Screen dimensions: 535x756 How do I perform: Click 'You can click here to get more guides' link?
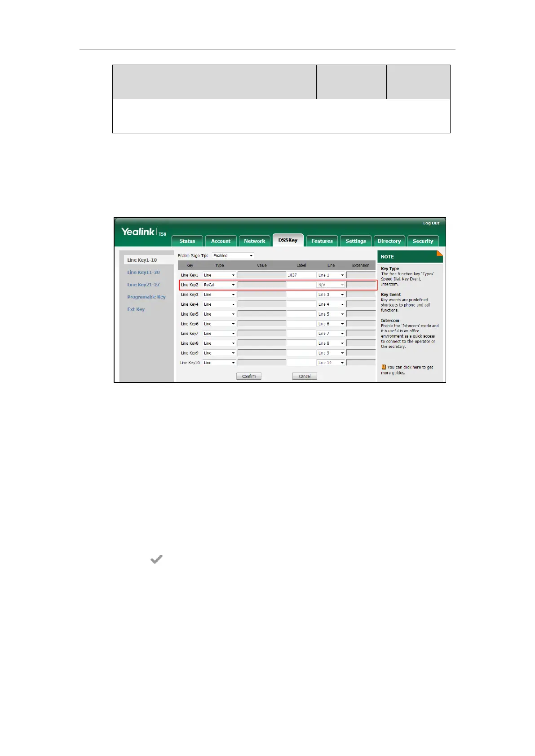coord(407,370)
